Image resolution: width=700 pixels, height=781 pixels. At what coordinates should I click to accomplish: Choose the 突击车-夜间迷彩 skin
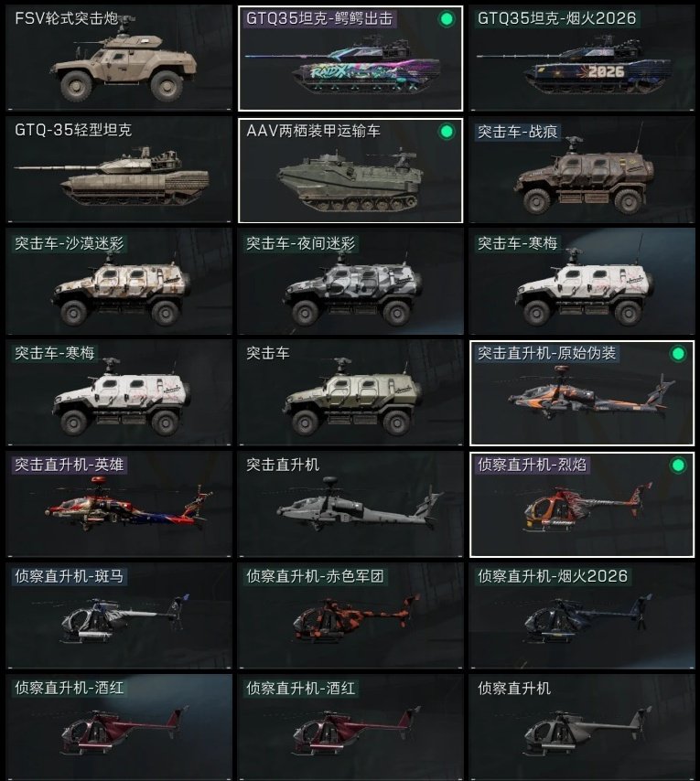point(350,281)
